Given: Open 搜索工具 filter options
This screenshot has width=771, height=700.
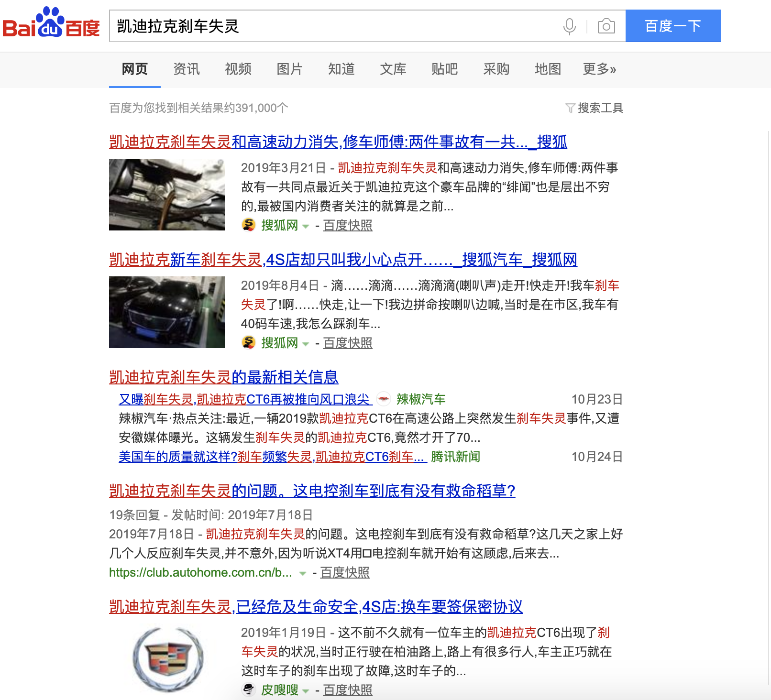Looking at the screenshot, I should pos(600,108).
